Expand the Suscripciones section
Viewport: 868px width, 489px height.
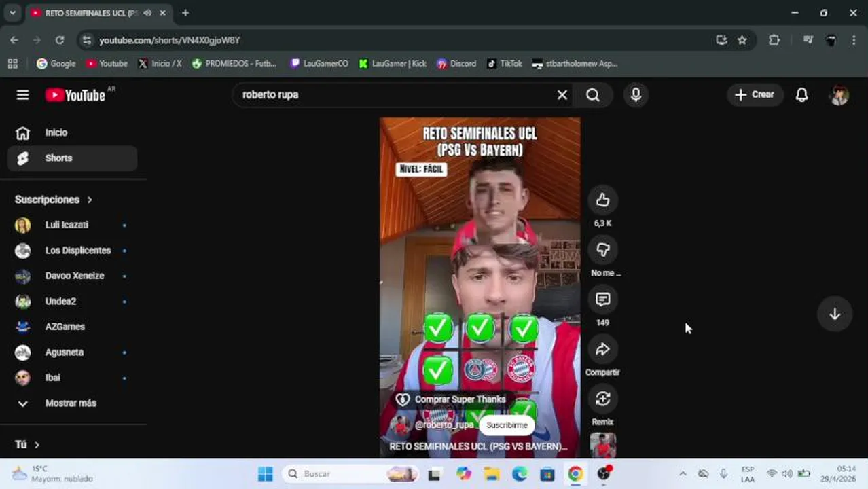54,200
